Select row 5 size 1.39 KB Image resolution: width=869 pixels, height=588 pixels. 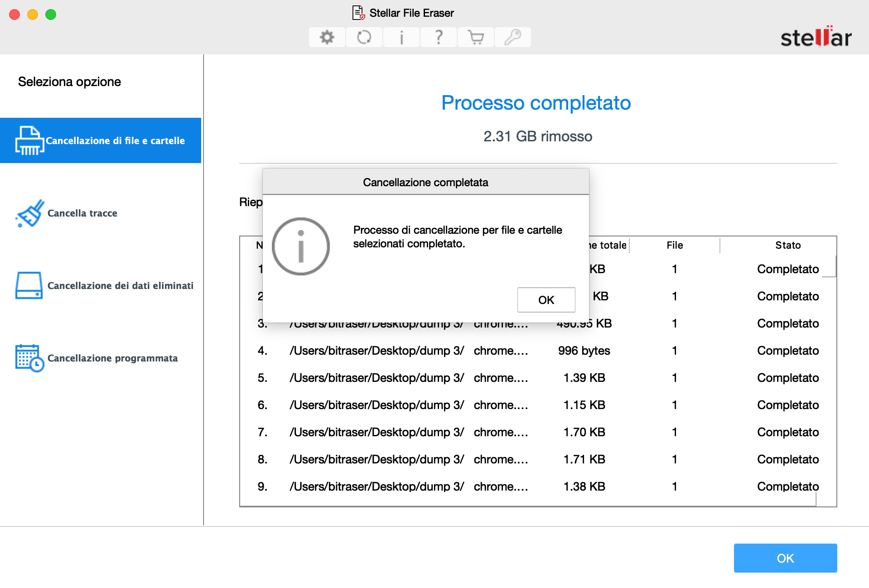coord(538,378)
